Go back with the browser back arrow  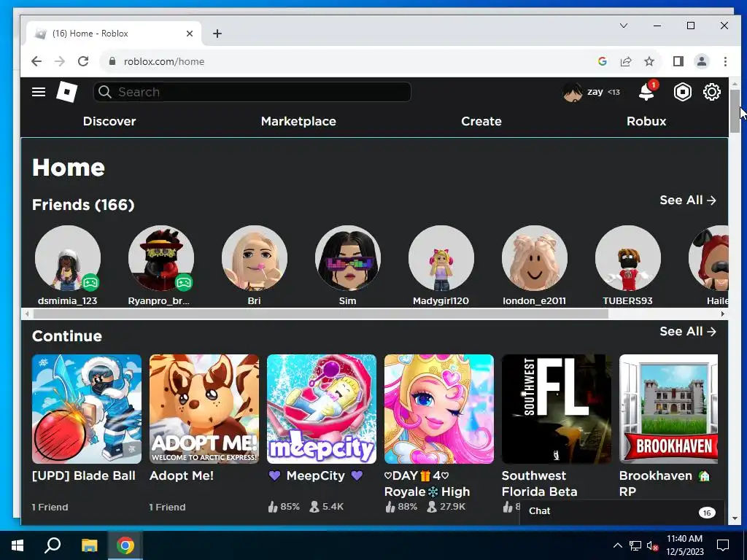point(36,61)
